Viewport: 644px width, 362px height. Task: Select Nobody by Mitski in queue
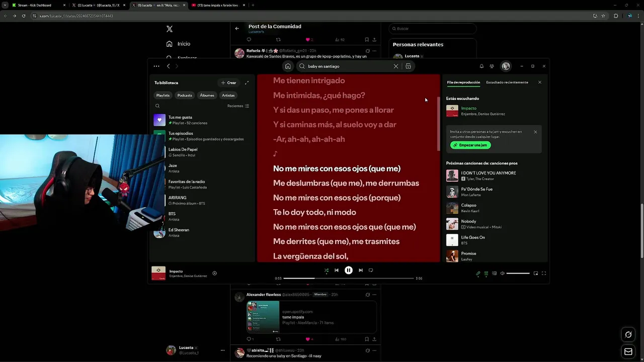pyautogui.click(x=494, y=224)
